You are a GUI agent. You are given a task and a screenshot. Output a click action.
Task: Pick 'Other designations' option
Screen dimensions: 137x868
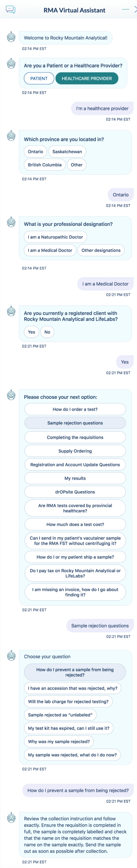click(101, 251)
